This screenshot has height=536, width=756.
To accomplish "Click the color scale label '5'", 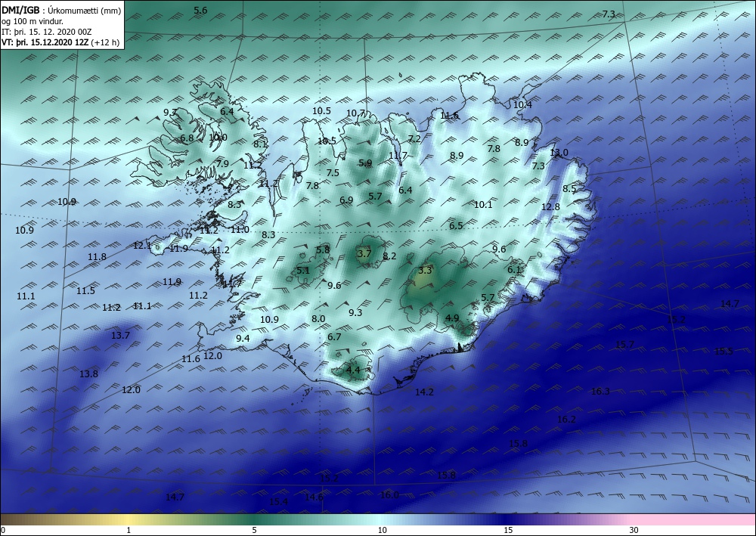I will pyautogui.click(x=254, y=530).
